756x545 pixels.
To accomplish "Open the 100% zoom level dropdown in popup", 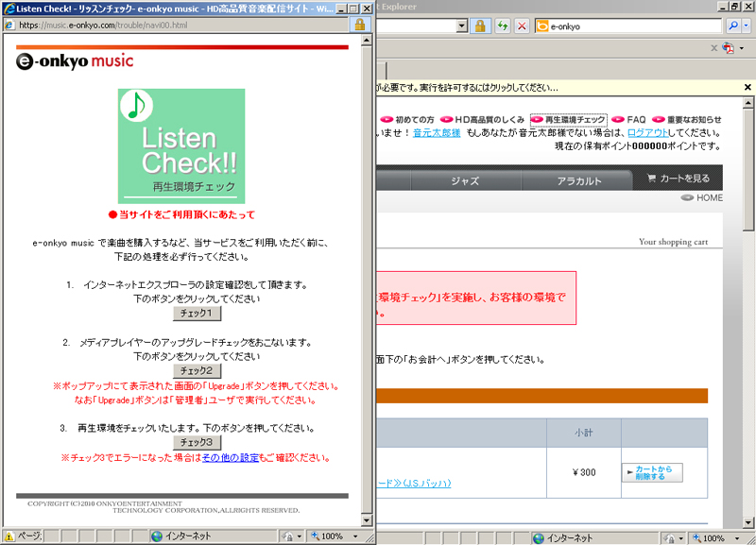I will pyautogui.click(x=353, y=536).
